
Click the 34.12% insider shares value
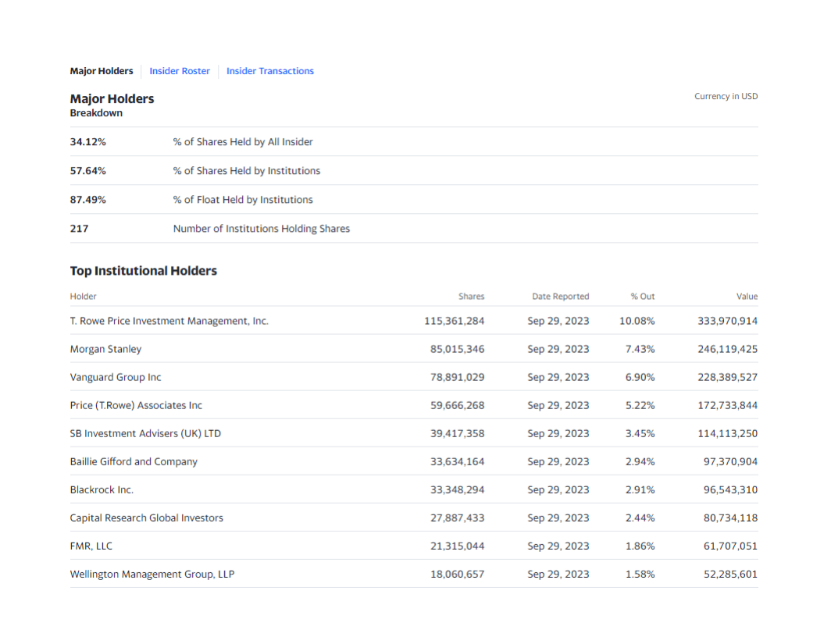[88, 142]
